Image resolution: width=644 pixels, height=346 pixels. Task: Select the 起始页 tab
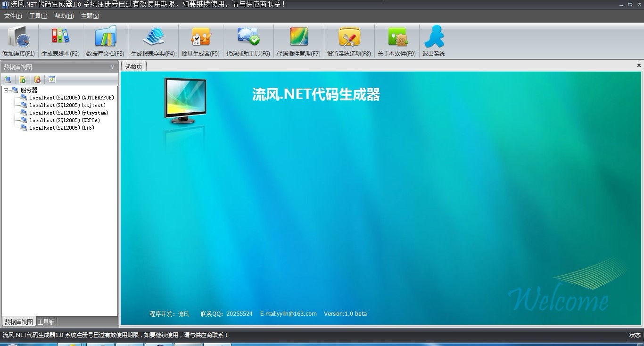pyautogui.click(x=134, y=66)
